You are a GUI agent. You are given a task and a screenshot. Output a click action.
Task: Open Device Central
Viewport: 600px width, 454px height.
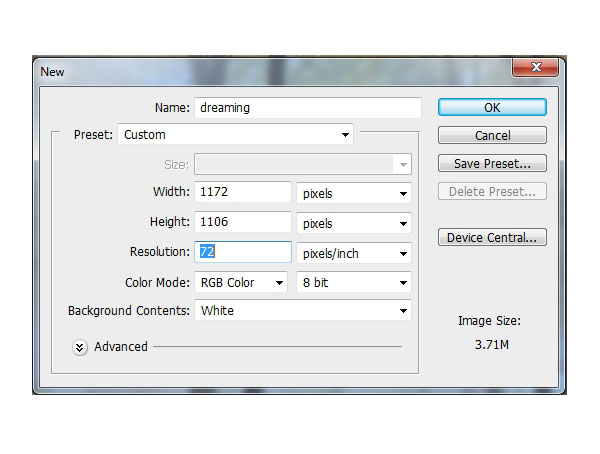tap(492, 237)
